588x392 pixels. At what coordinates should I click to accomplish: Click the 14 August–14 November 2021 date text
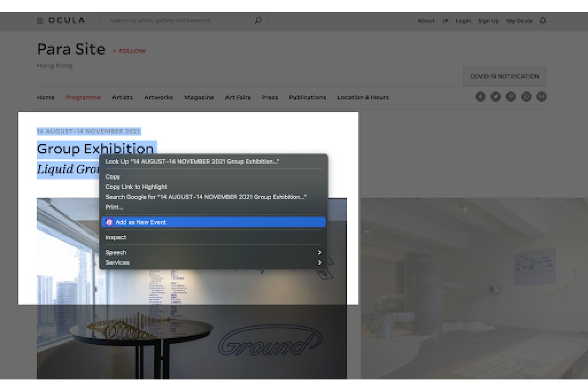coord(88,131)
